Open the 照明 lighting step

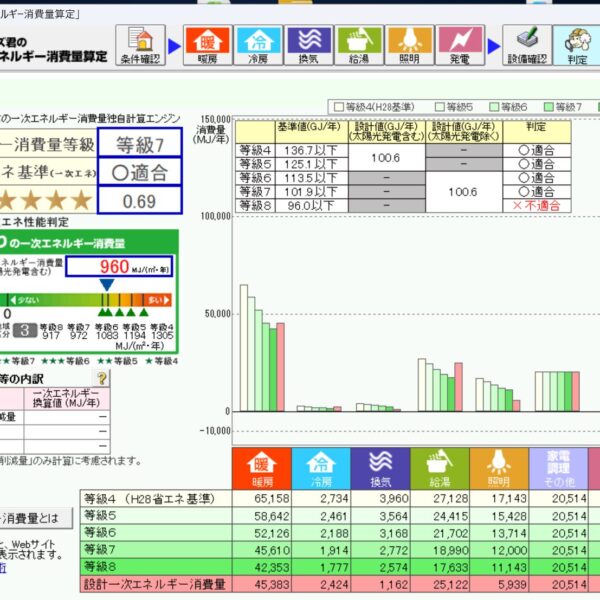click(x=409, y=45)
